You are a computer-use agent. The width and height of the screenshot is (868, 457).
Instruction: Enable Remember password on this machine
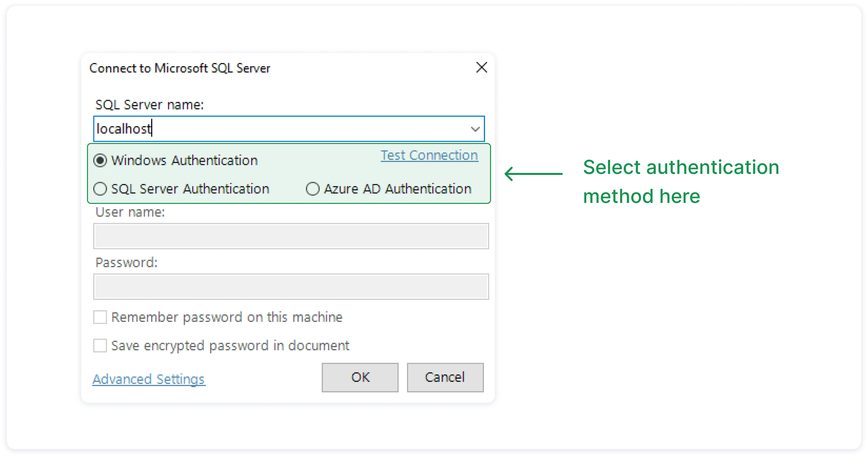(100, 317)
